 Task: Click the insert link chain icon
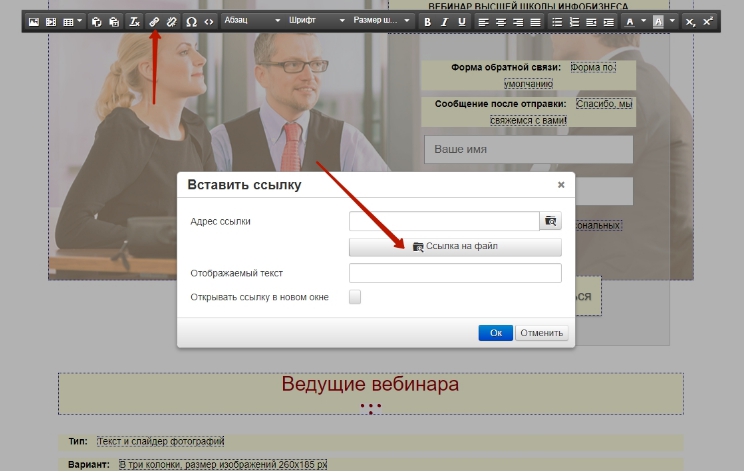pyautogui.click(x=154, y=21)
